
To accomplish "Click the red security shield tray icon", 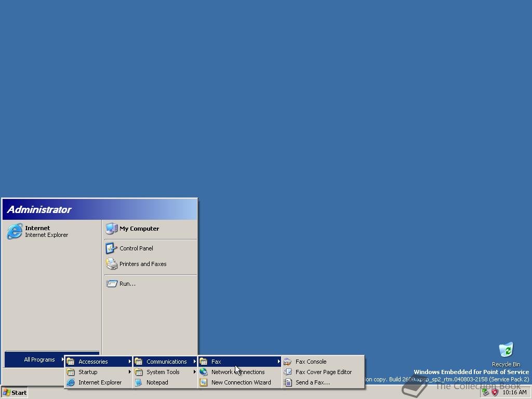I will [495, 393].
